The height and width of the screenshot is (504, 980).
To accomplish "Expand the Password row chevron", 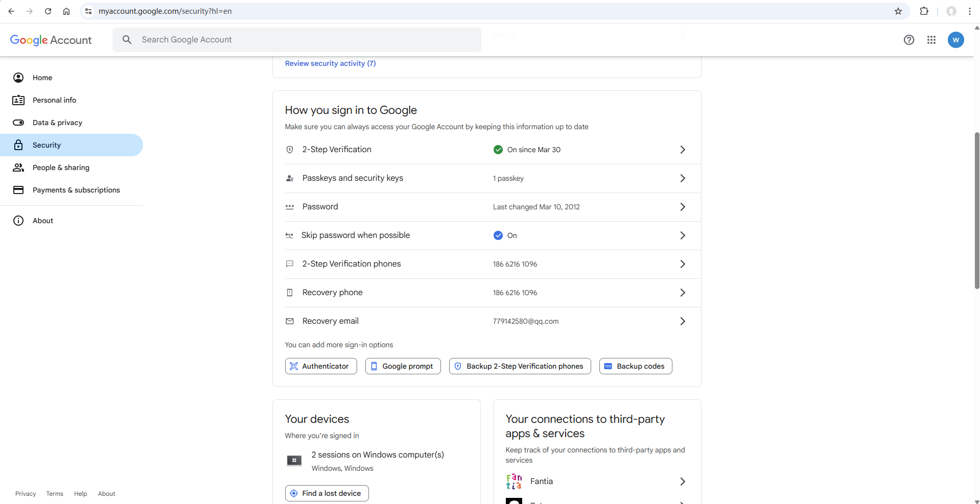I will pyautogui.click(x=682, y=207).
